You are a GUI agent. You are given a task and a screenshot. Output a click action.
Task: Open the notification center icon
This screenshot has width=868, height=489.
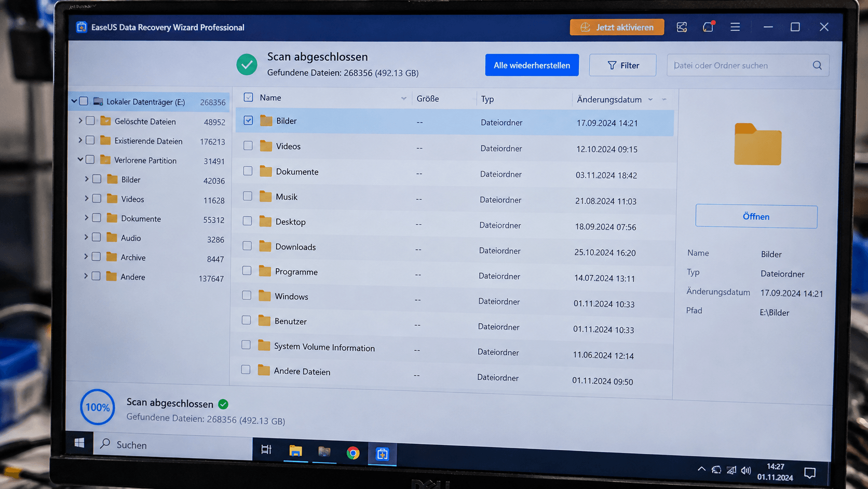pos(810,473)
